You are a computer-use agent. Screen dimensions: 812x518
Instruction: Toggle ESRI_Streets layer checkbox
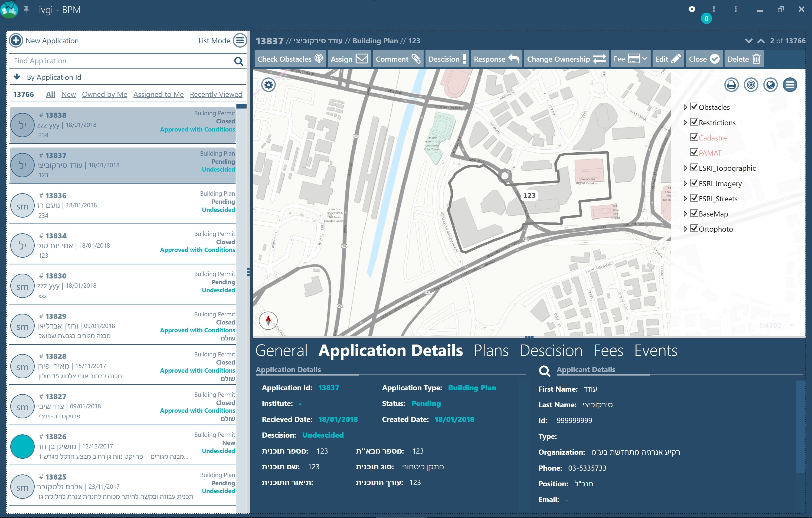694,198
